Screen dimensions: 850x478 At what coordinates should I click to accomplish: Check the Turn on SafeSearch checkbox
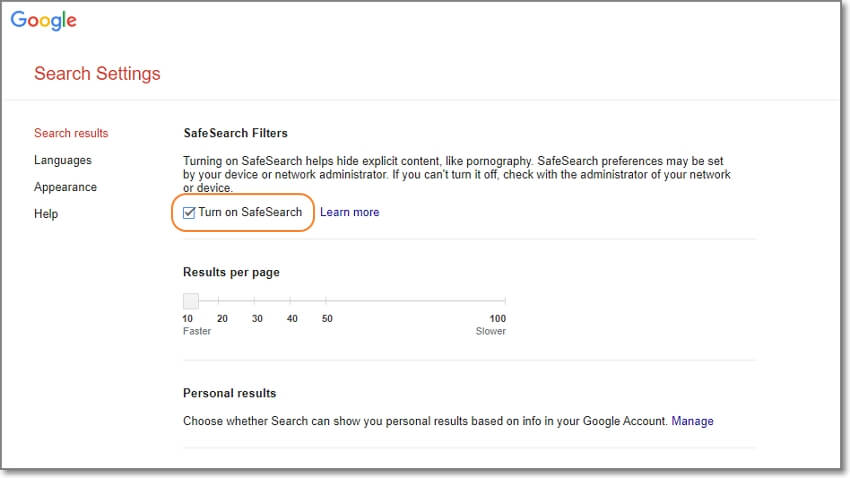(190, 212)
